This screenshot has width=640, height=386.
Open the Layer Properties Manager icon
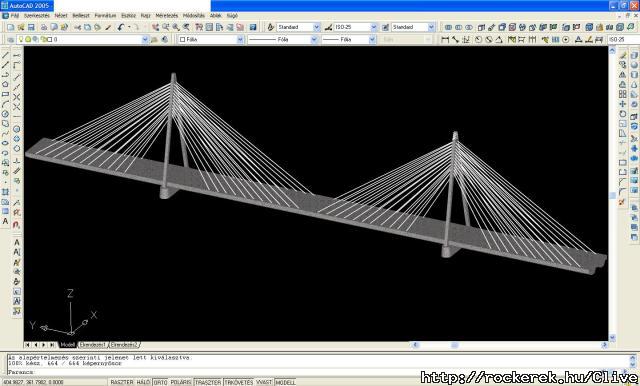[11, 40]
